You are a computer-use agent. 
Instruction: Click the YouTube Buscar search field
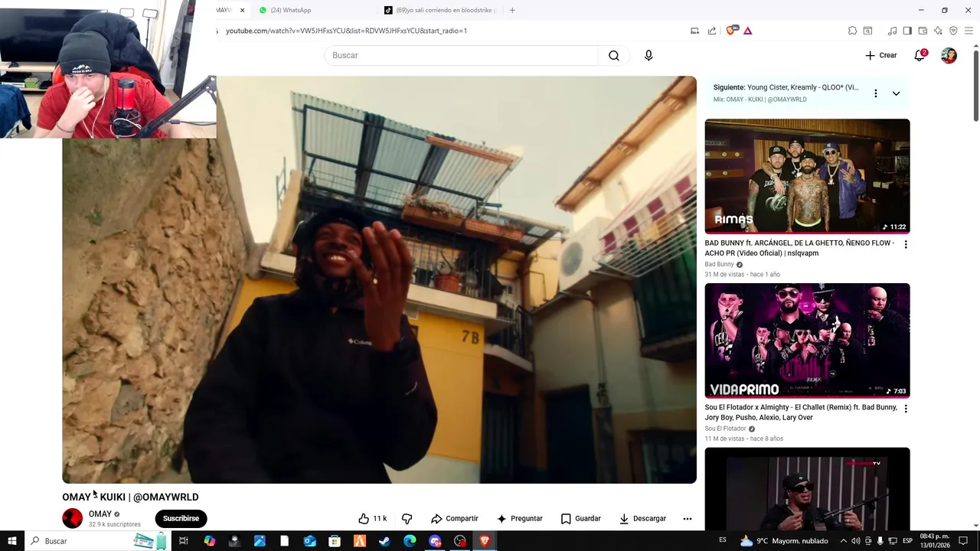(461, 55)
